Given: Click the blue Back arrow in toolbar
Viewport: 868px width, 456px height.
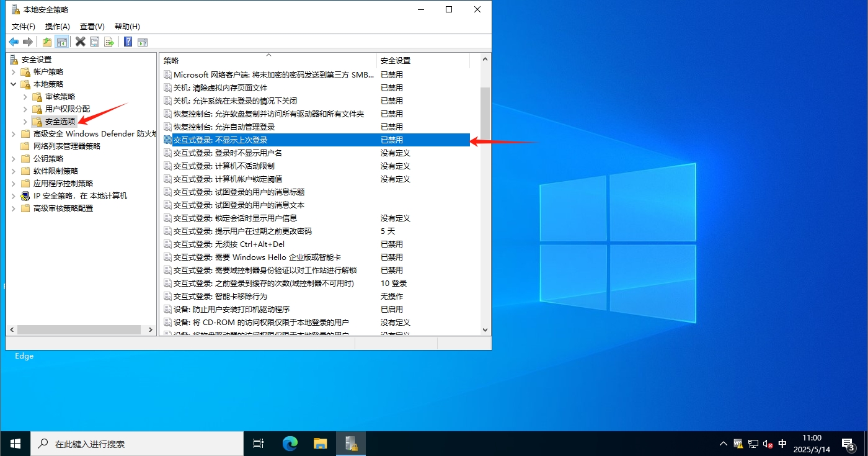Looking at the screenshot, I should coord(14,42).
